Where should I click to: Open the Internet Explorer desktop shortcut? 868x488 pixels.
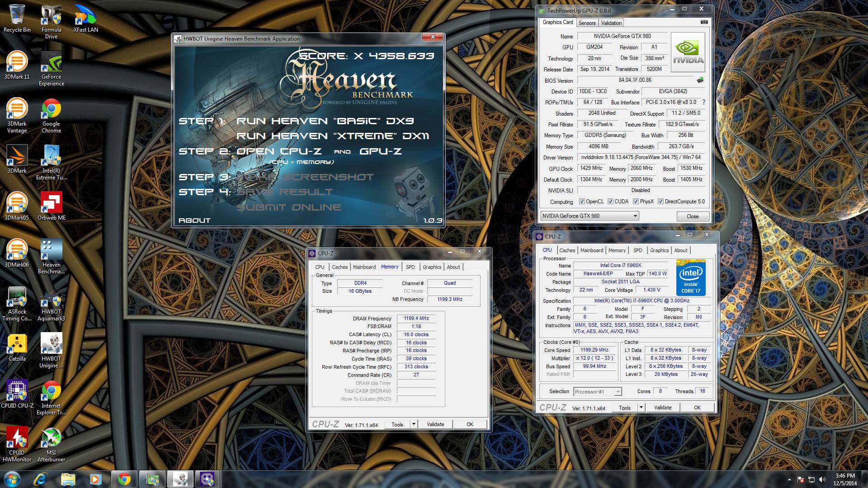point(51,398)
